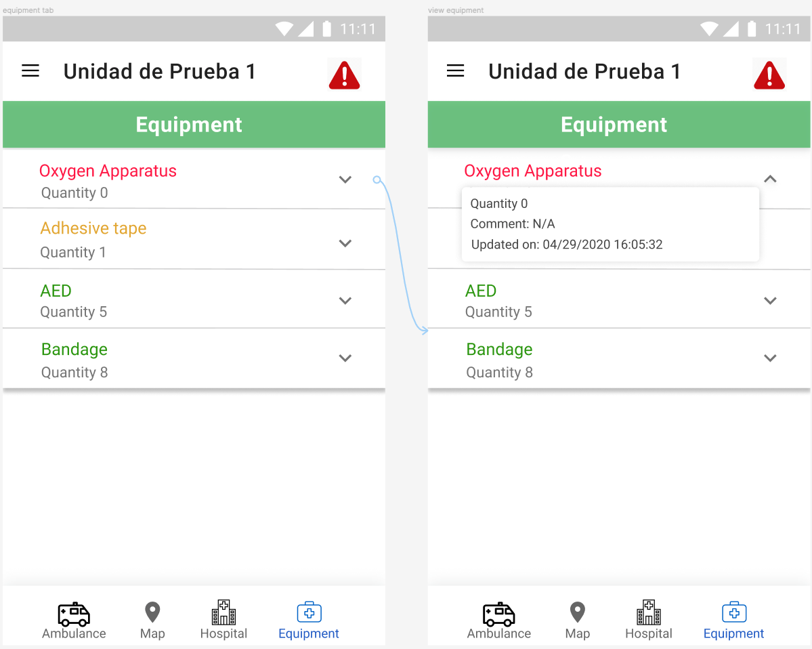
Task: Open Ambulance tab on left screen
Action: tap(74, 621)
